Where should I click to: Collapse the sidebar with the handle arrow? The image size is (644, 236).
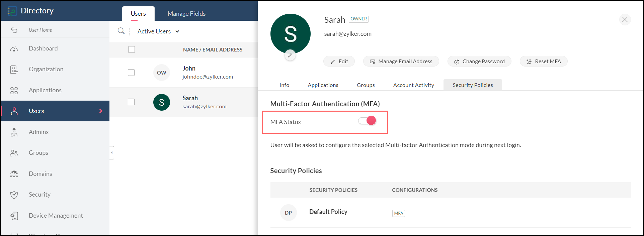pyautogui.click(x=112, y=153)
